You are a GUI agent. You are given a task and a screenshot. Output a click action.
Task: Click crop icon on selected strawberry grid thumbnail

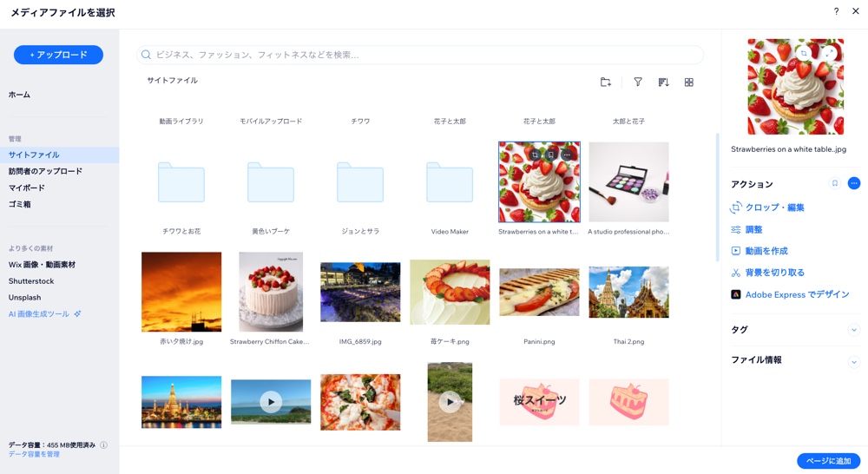tap(535, 155)
